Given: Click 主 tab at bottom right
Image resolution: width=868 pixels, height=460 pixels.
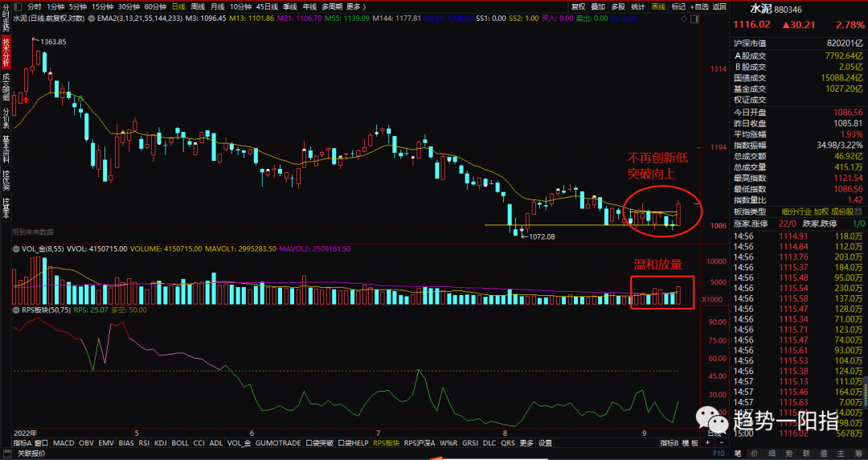Looking at the screenshot, I should tap(841, 454).
